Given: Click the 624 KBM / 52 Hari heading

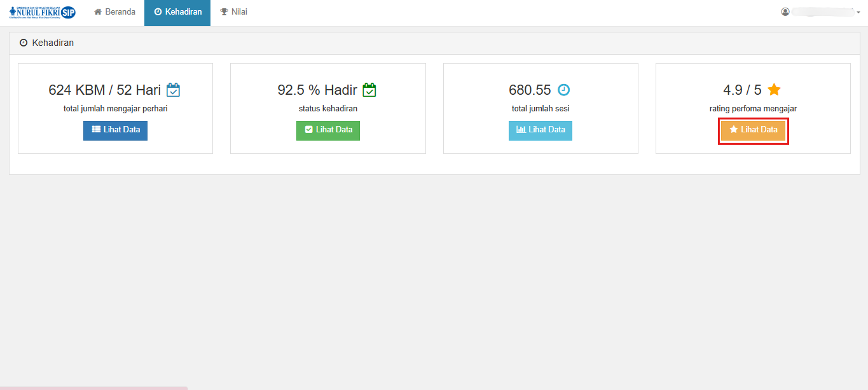Looking at the screenshot, I should (105, 90).
